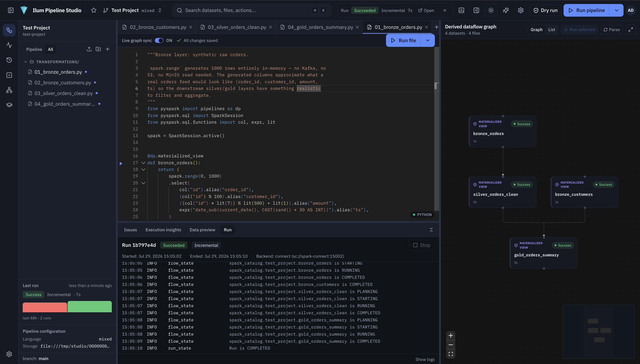Screen dimensions: 640x364
Task: Select the gold_orders_summary graph node
Action: pos(543,253)
